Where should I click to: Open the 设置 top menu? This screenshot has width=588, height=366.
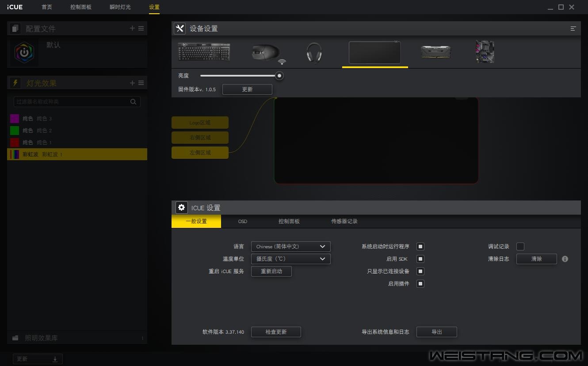(x=154, y=7)
